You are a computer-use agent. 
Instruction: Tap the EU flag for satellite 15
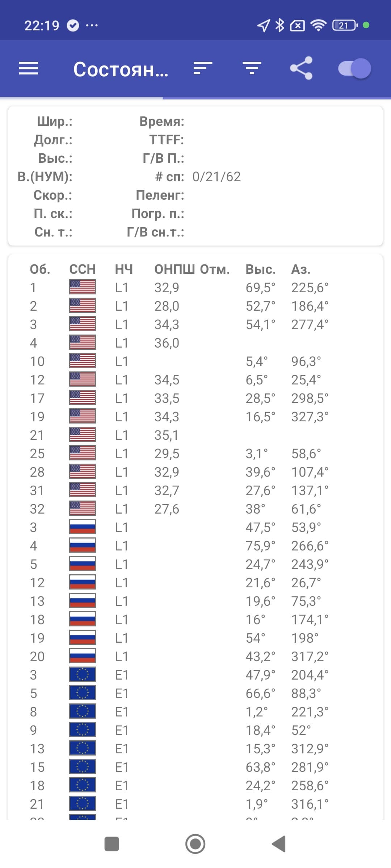tap(83, 767)
